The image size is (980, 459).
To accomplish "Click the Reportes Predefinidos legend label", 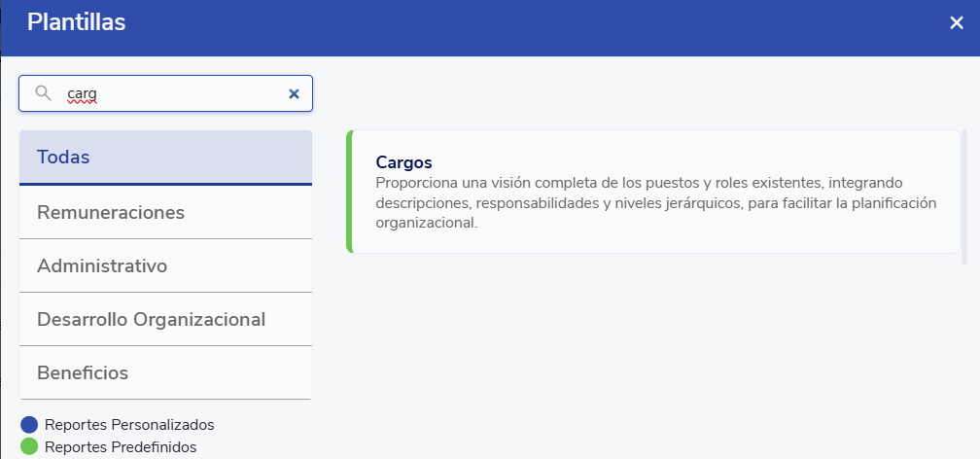I will click(x=121, y=447).
